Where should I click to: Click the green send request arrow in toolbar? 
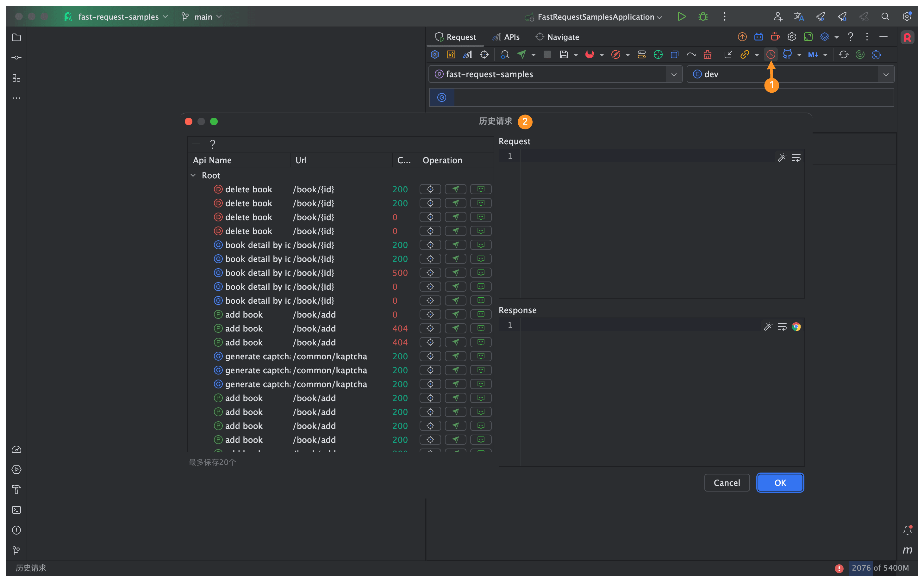point(521,54)
